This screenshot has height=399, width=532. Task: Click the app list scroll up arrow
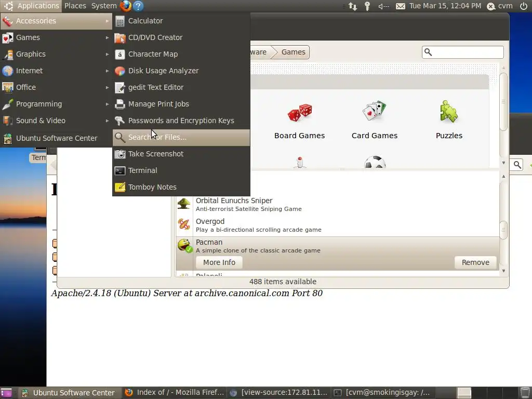coord(503,176)
